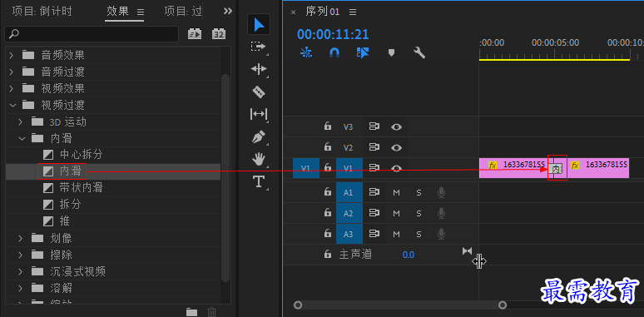The image size is (644, 317).
Task: Hide V1 track output eye
Action: click(x=396, y=168)
